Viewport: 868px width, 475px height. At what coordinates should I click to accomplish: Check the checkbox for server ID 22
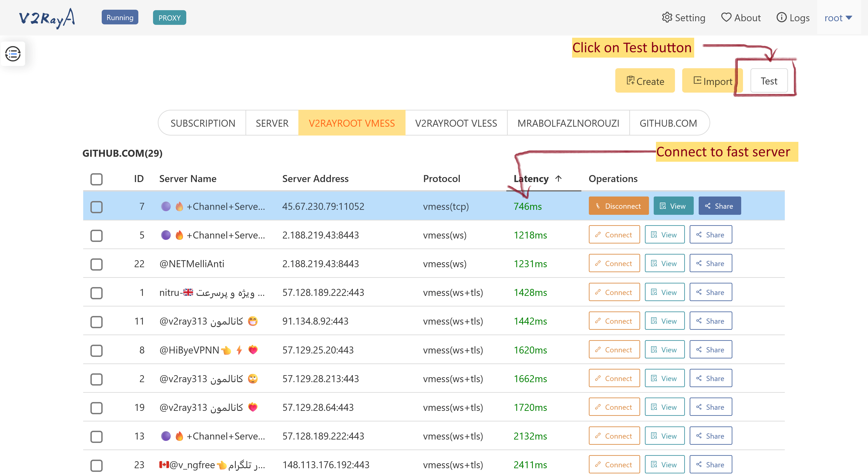96,264
